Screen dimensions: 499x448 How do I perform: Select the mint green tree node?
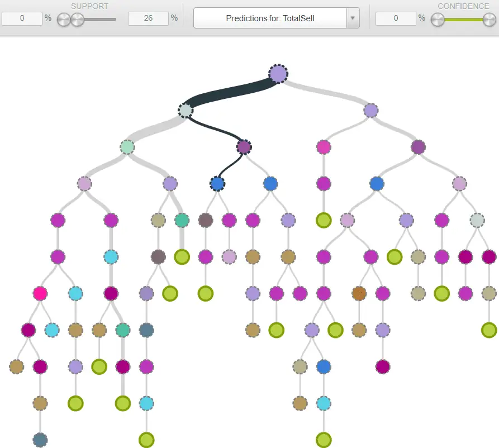click(x=127, y=147)
